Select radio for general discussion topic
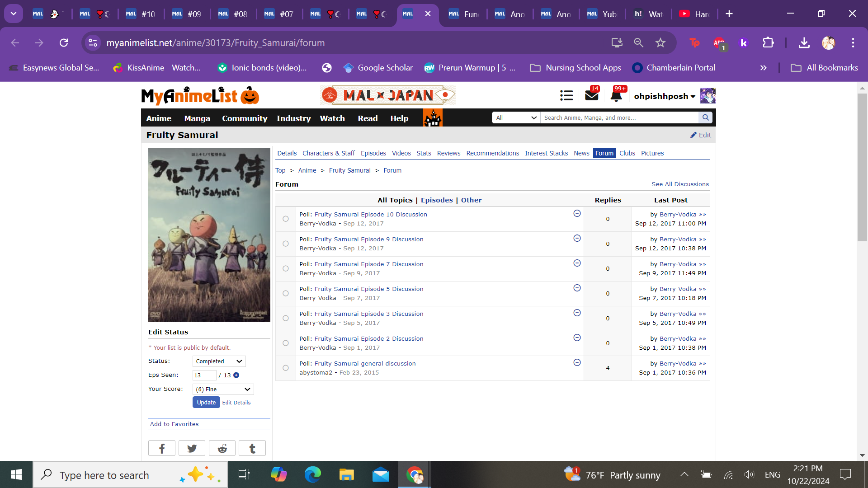 tap(285, 368)
